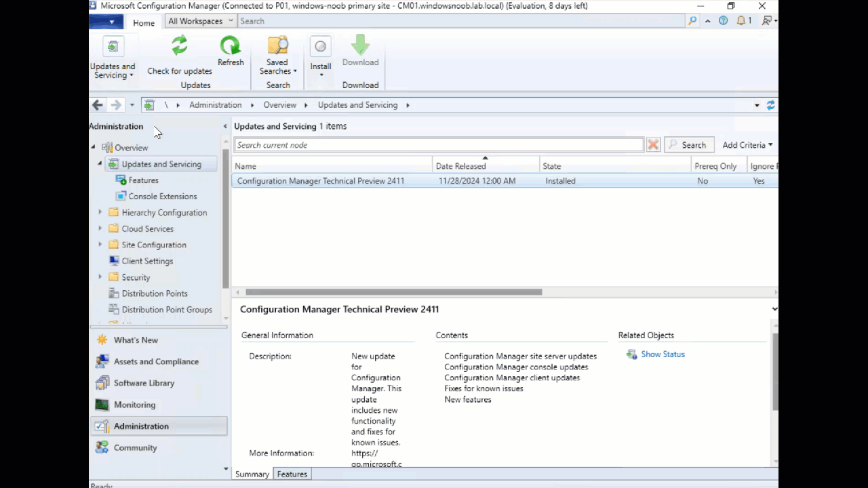Viewport: 868px width, 488px height.
Task: Click the Search button
Action: (688, 145)
